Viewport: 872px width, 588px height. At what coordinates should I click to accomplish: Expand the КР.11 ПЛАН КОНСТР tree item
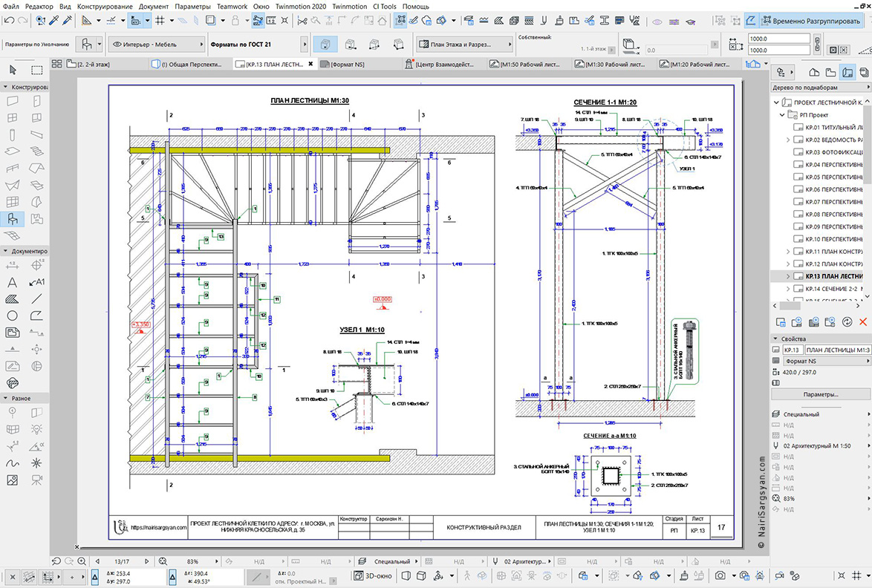(x=787, y=252)
